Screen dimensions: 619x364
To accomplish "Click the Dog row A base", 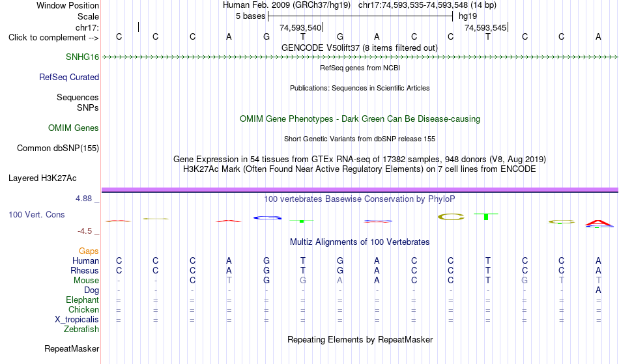I will [x=598, y=290].
